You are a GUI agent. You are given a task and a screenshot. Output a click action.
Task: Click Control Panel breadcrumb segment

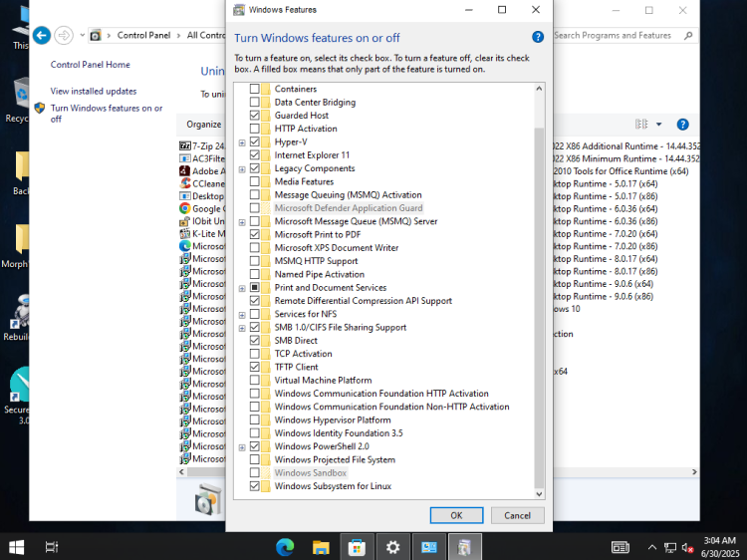tap(143, 35)
